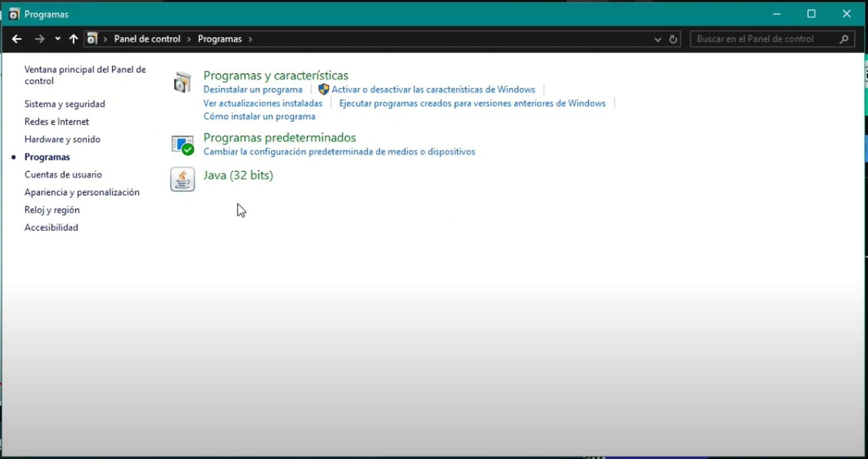Image resolution: width=868 pixels, height=459 pixels.
Task: Open the recent locations dropdown arrow
Action: [x=57, y=39]
